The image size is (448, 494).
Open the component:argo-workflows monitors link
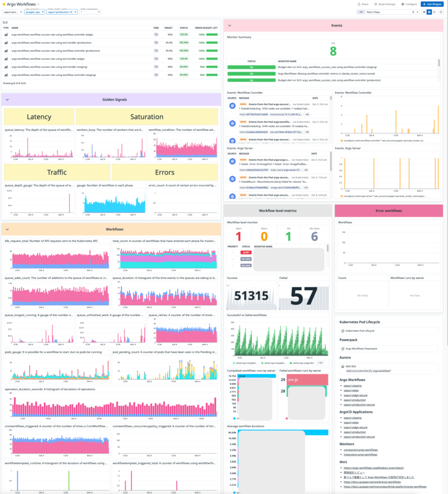(361, 450)
